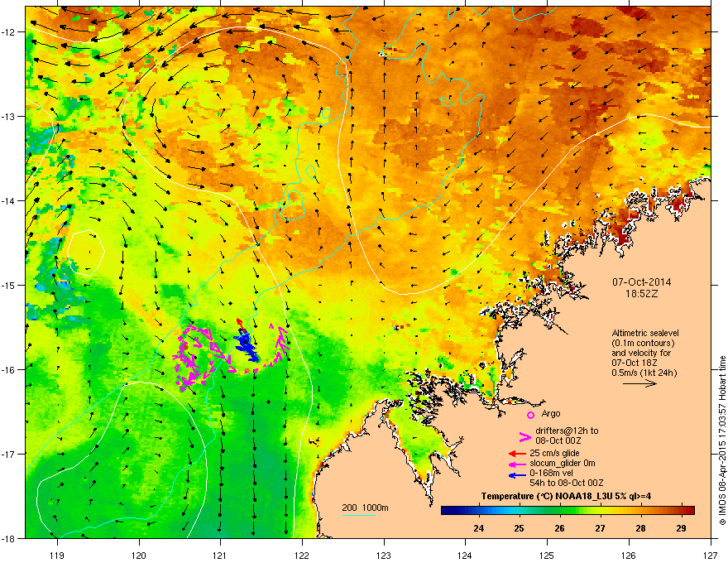Click the temperature color bar
728x563 pixels.
[x=568, y=511]
